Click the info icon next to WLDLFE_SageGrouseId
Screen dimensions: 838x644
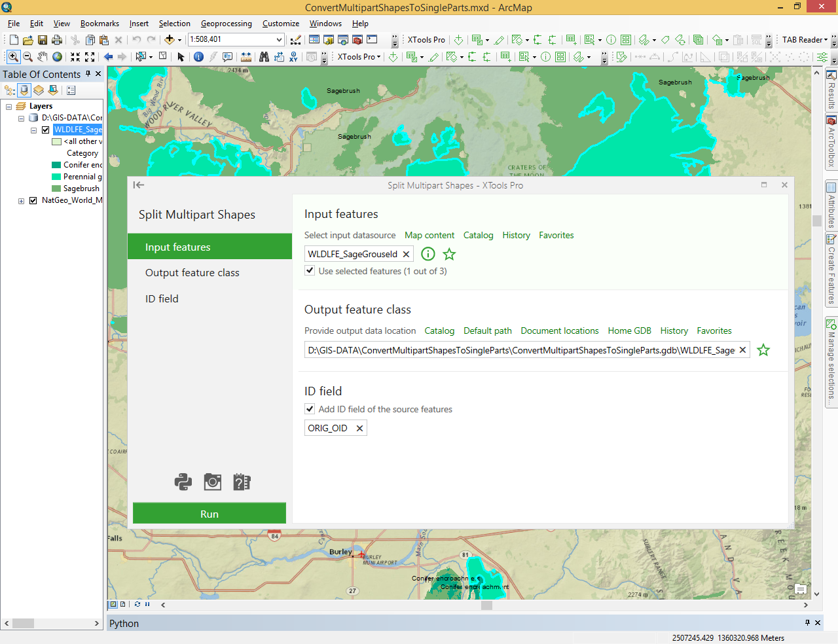coord(428,254)
